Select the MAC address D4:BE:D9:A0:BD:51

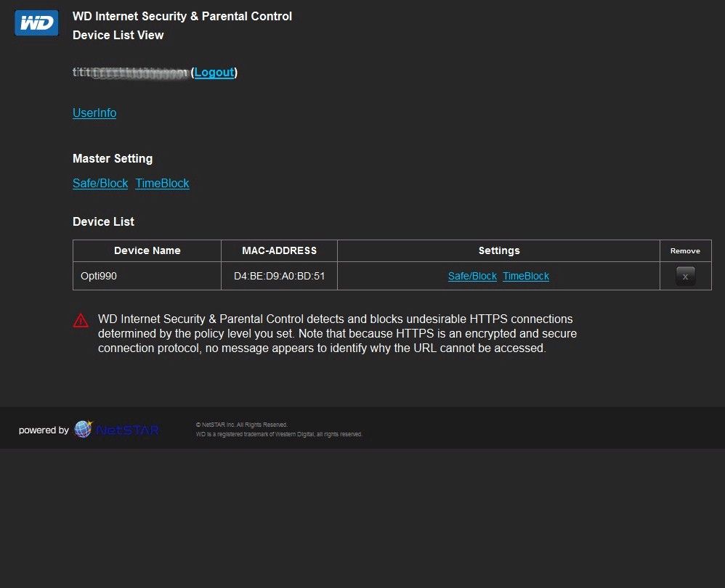point(279,277)
